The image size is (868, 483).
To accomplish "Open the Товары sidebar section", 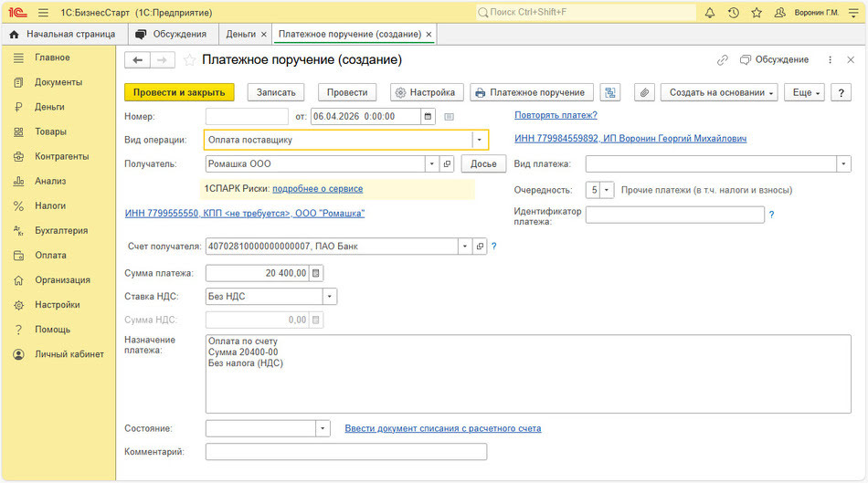I will (x=50, y=131).
